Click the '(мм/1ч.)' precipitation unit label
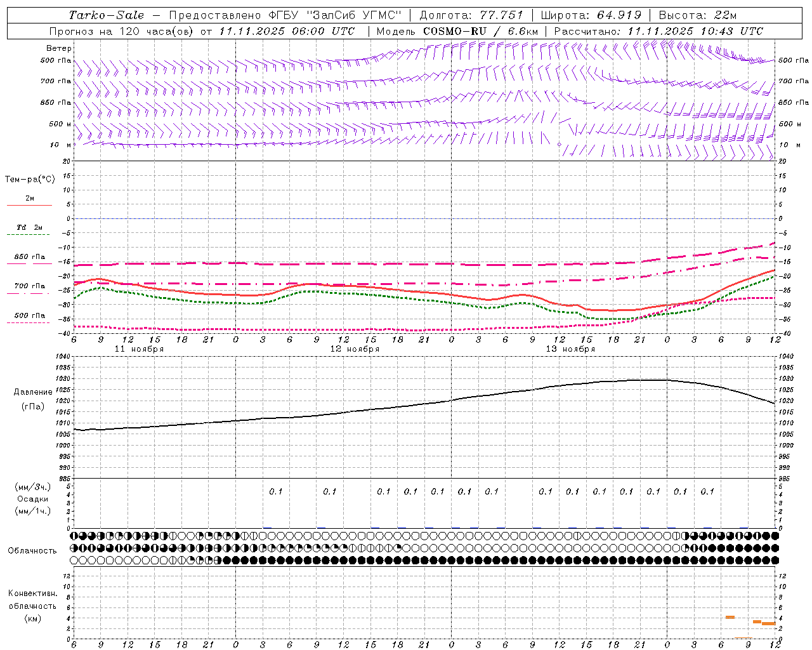The image size is (812, 650). point(33,511)
